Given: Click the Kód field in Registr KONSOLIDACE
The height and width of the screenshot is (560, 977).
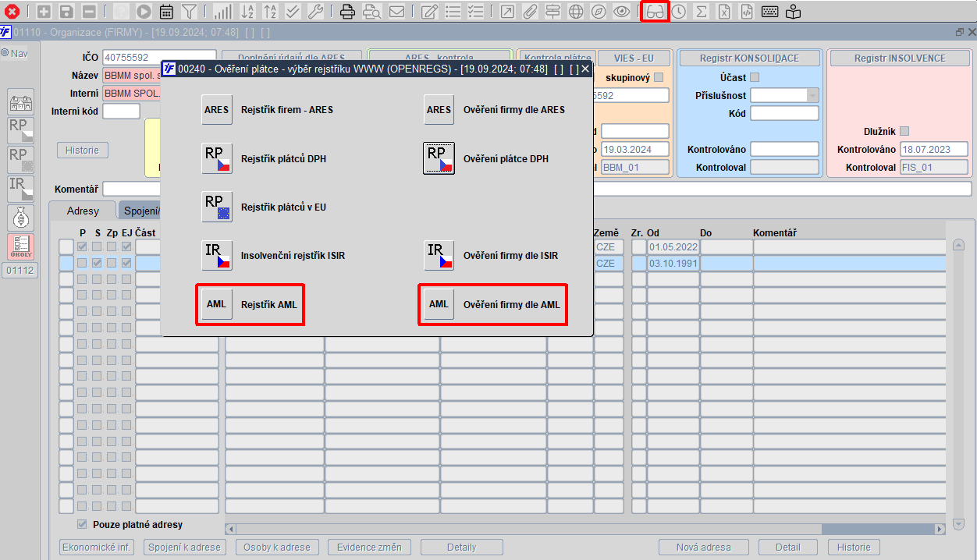Looking at the screenshot, I should [x=784, y=113].
